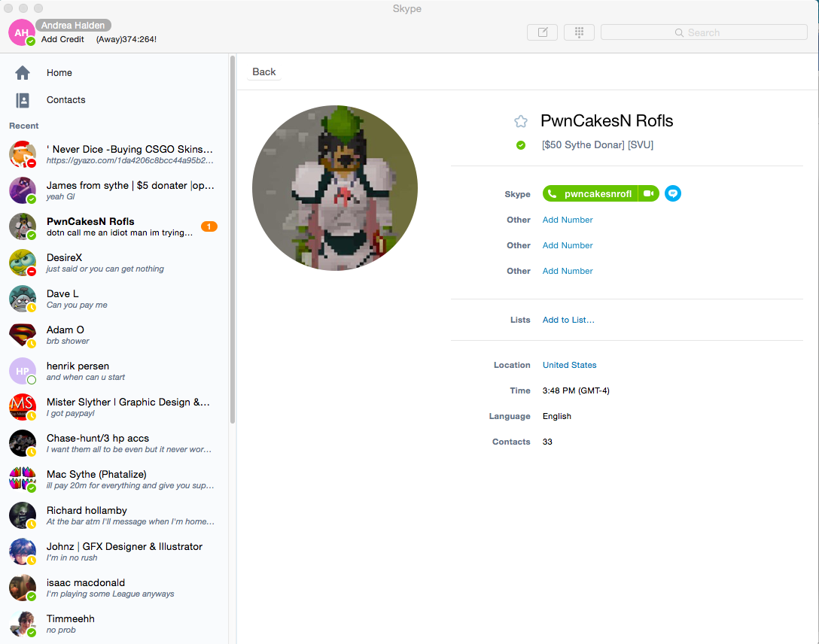Click the second Add Number link
The image size is (819, 644).
pos(568,245)
